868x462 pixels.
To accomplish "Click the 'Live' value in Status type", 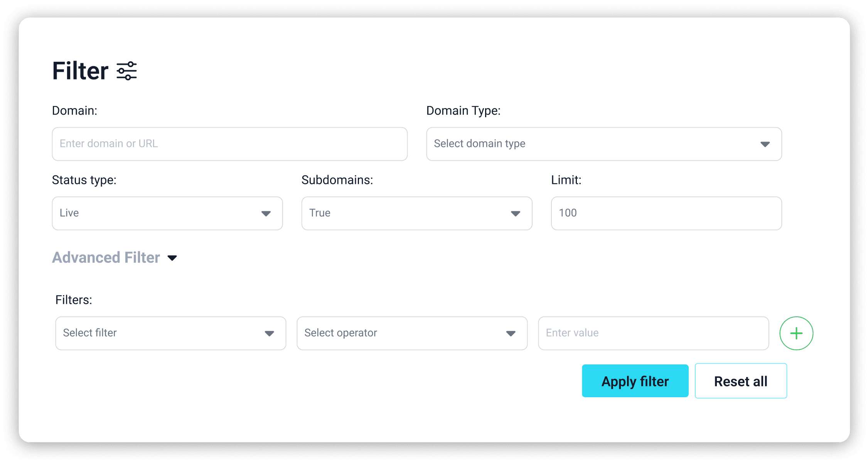I will (x=69, y=213).
